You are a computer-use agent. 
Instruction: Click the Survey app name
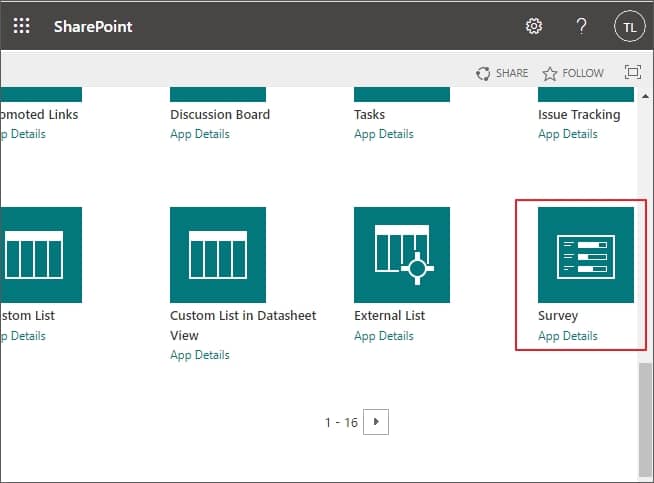coord(558,316)
